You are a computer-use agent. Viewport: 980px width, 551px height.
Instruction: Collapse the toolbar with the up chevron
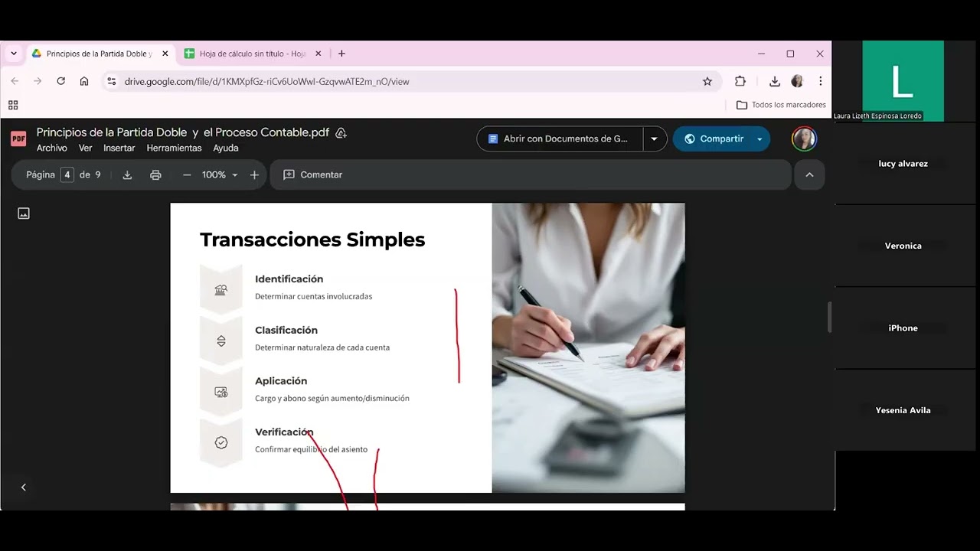point(809,174)
